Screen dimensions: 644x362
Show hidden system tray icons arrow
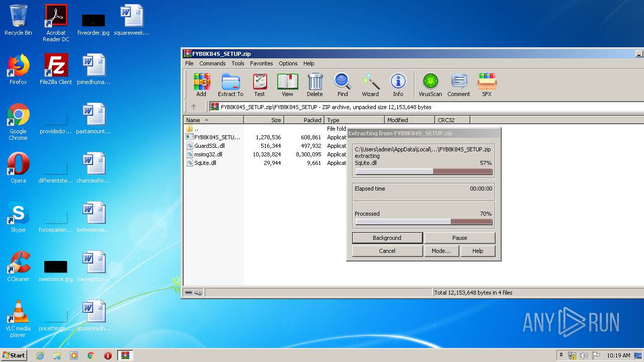(561, 355)
